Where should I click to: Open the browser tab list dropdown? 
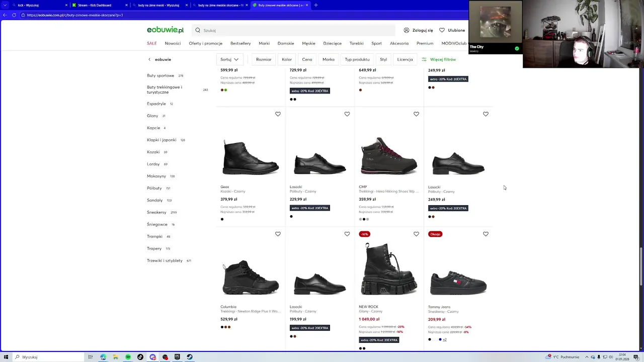[x=4, y=5]
